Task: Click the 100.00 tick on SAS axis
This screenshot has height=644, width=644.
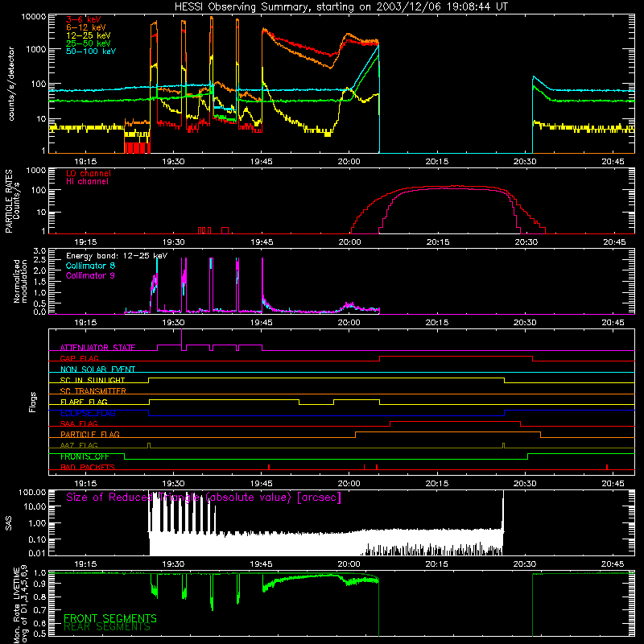Action: pos(32,493)
